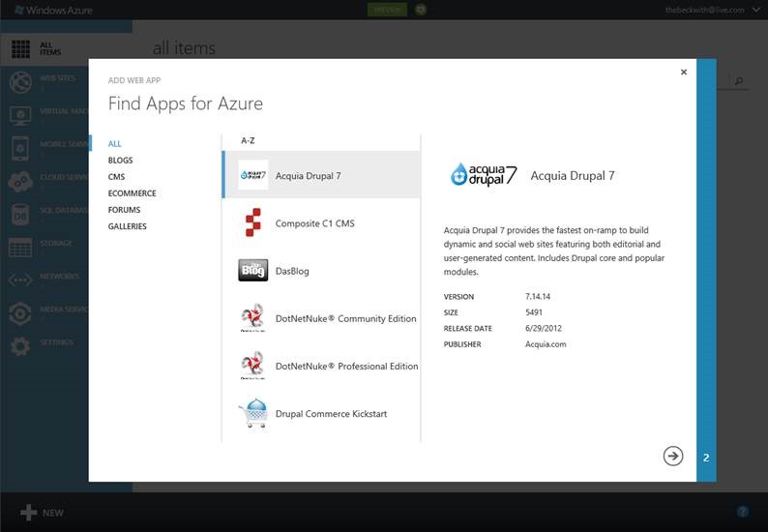Click the DasBlog logo icon
The image size is (768, 532).
coord(252,270)
